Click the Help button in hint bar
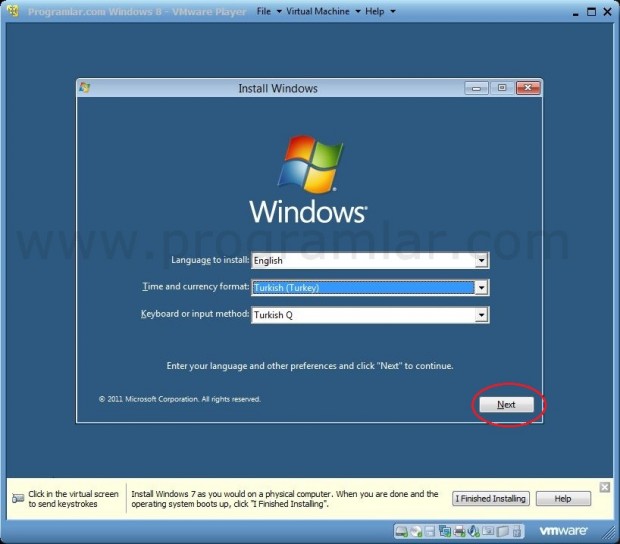620x544 pixels. click(x=563, y=499)
